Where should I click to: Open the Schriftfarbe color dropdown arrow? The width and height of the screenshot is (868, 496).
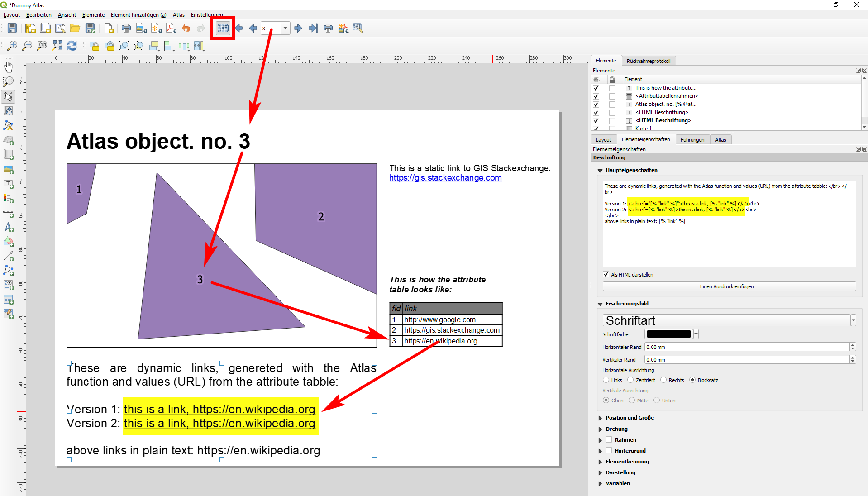696,334
